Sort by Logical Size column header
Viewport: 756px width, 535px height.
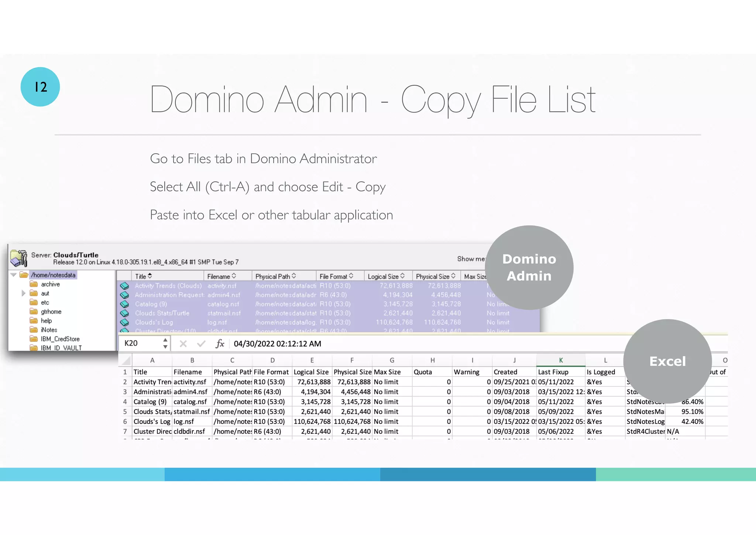tap(389, 276)
